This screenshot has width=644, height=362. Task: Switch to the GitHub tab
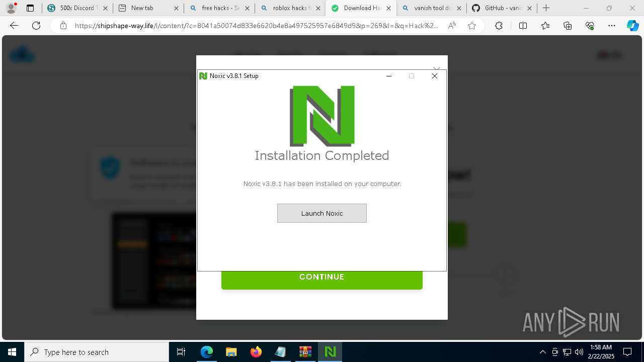pos(497,8)
